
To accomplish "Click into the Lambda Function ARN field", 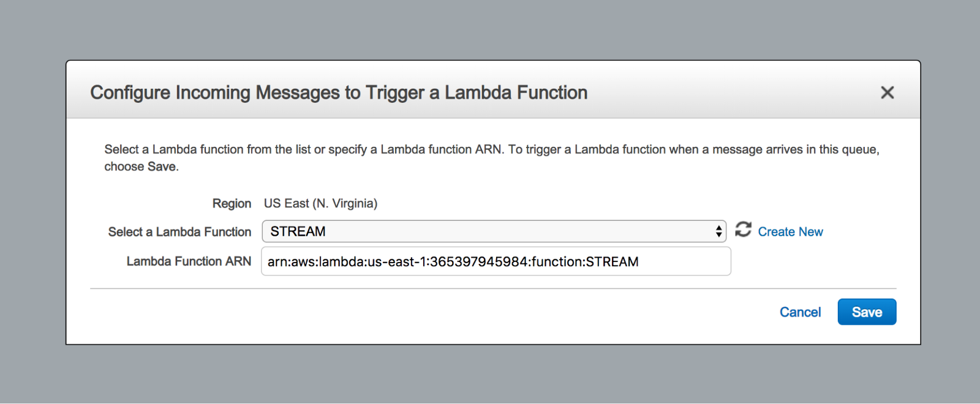I will (x=496, y=262).
